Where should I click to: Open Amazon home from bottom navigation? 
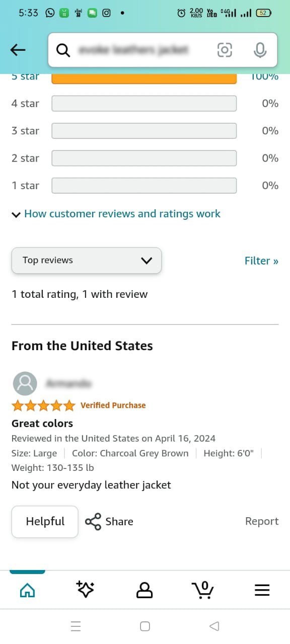(27, 589)
